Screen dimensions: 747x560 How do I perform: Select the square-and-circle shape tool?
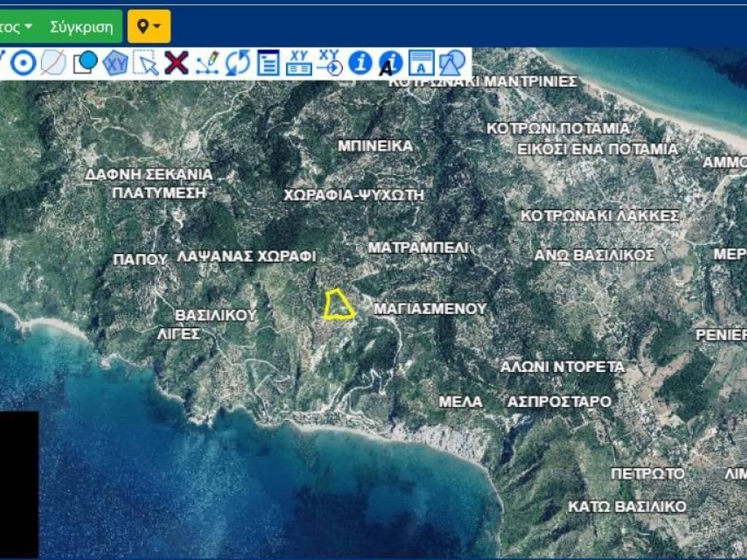click(x=85, y=63)
